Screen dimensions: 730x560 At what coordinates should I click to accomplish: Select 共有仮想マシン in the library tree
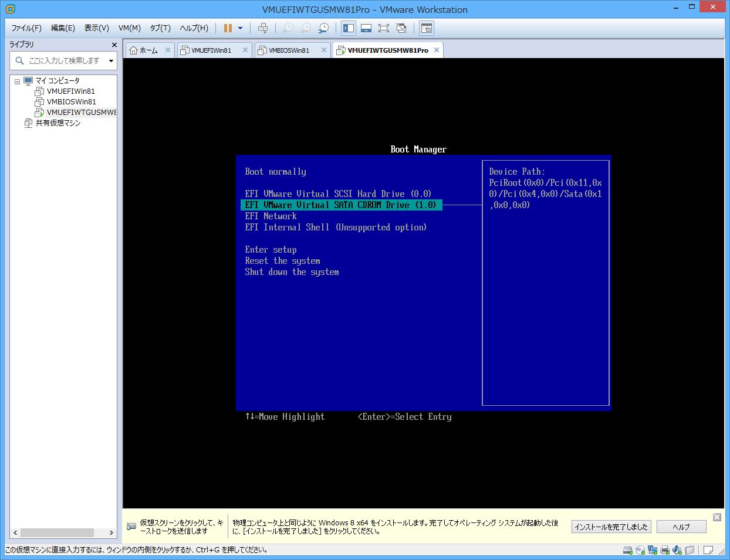point(58,123)
